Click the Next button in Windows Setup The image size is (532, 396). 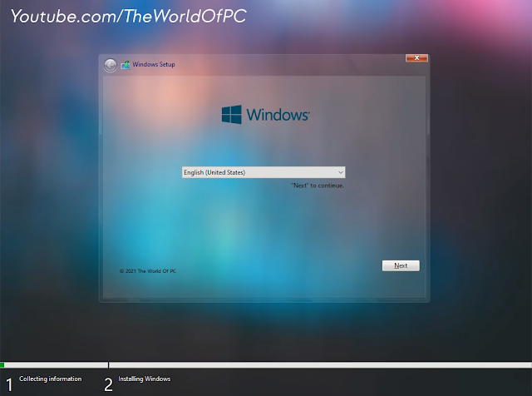pos(401,265)
